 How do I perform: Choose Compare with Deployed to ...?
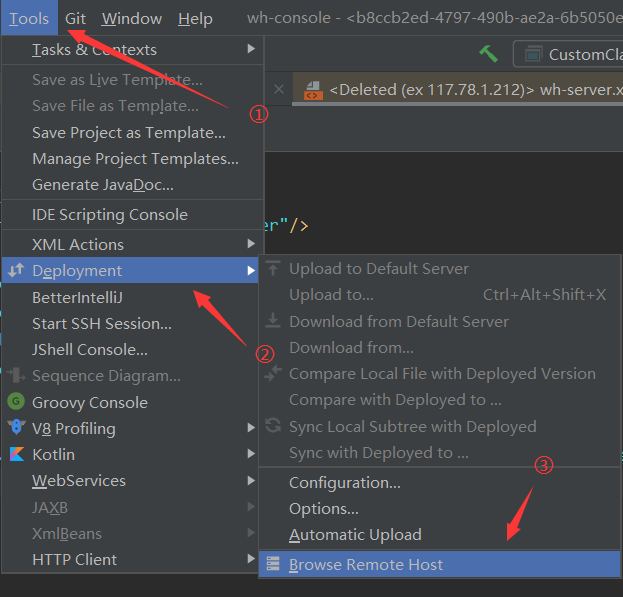pyautogui.click(x=395, y=400)
